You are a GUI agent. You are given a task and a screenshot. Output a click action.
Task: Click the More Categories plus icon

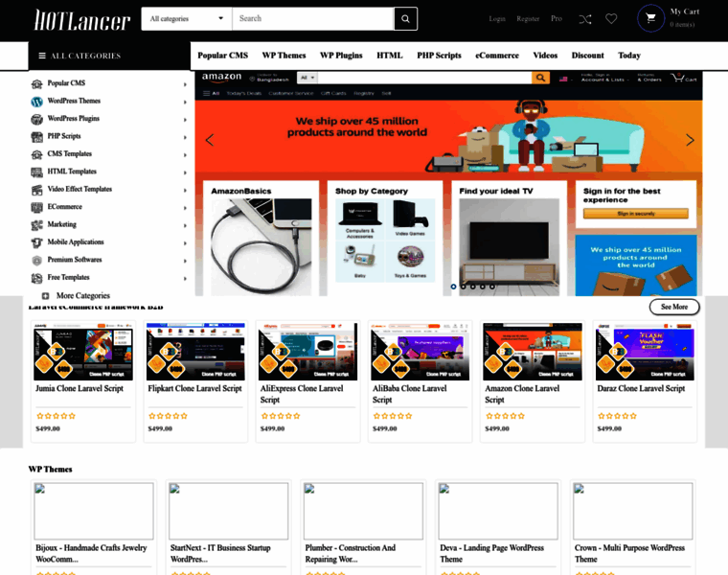point(46,296)
